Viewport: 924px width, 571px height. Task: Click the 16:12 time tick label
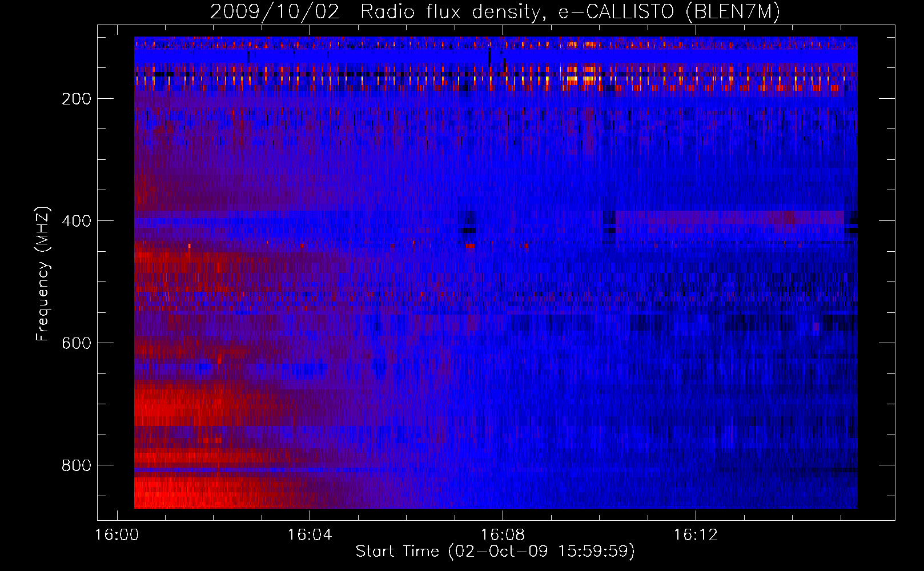point(696,535)
